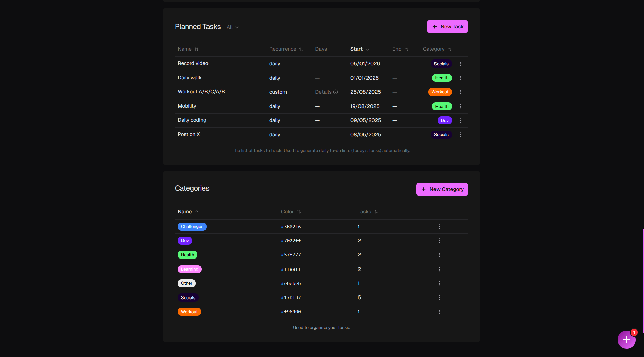Open the three-dot menu for Daily coding
Viewport: 644px width, 357px height.
coord(460,120)
